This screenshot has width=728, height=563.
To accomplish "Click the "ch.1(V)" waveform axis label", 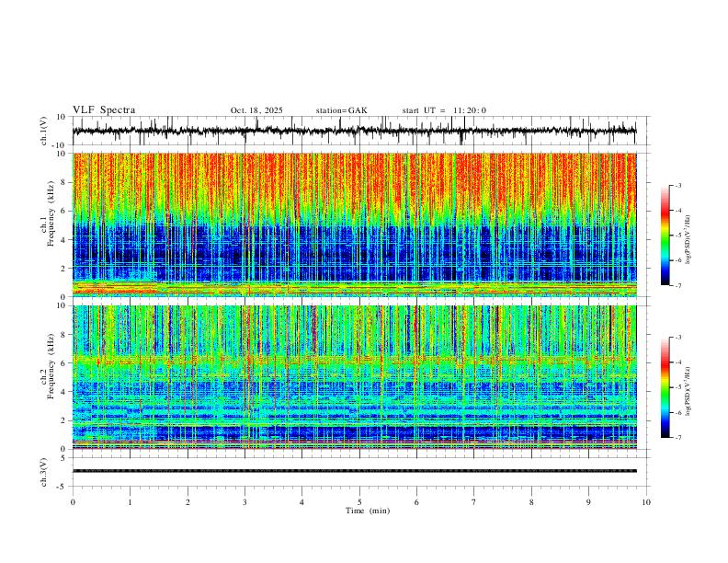I will coord(44,131).
